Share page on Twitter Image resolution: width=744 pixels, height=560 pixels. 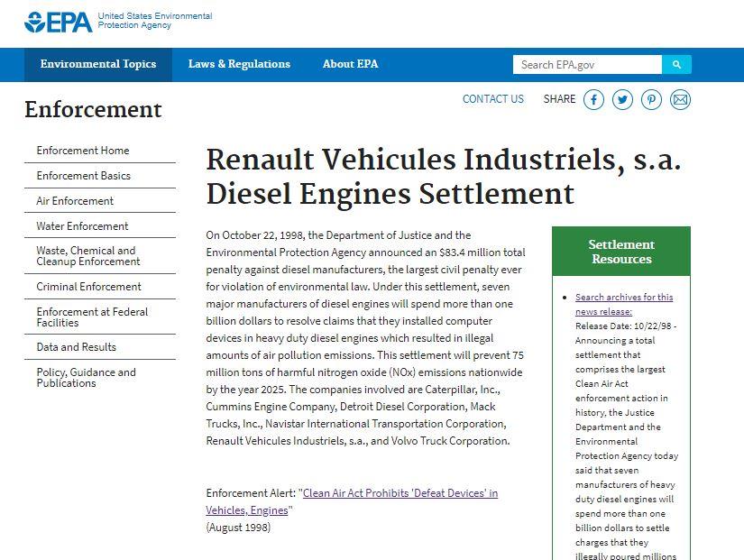point(622,100)
